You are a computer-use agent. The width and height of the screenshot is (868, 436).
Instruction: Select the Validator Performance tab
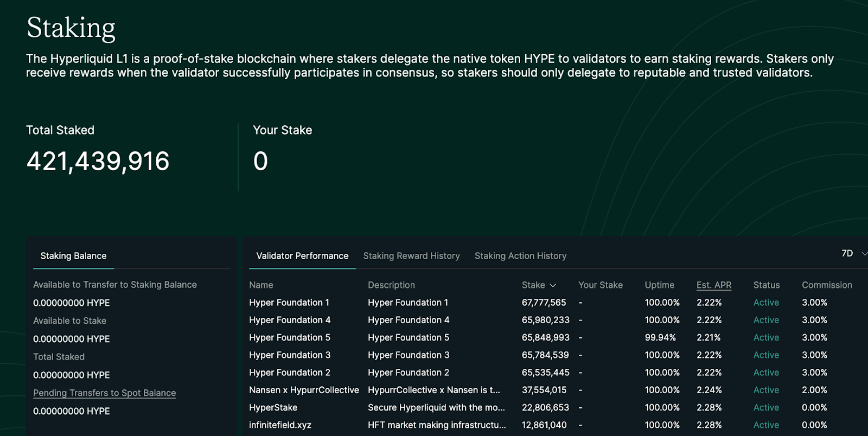pyautogui.click(x=302, y=256)
